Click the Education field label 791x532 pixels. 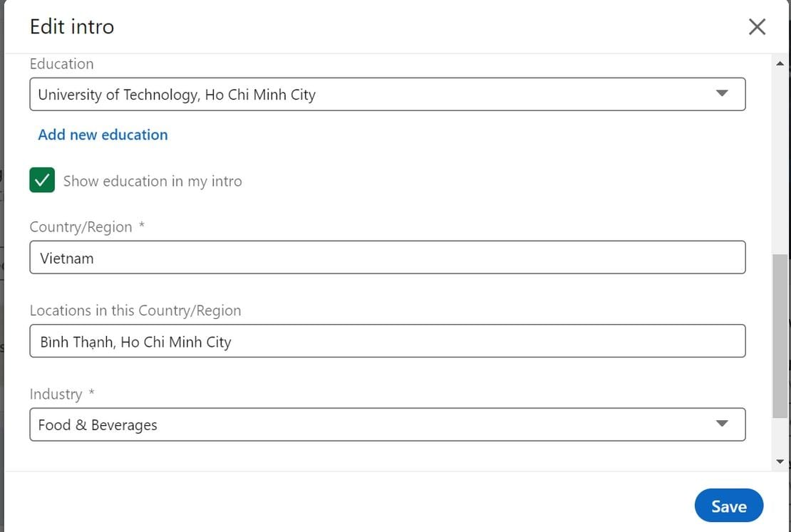(x=61, y=64)
